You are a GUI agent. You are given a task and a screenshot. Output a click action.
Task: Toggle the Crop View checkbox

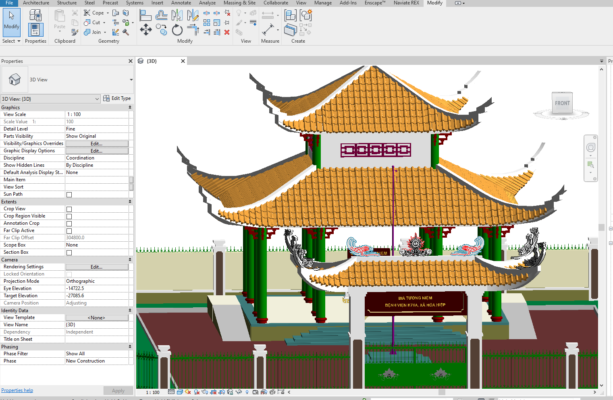tap(69, 208)
